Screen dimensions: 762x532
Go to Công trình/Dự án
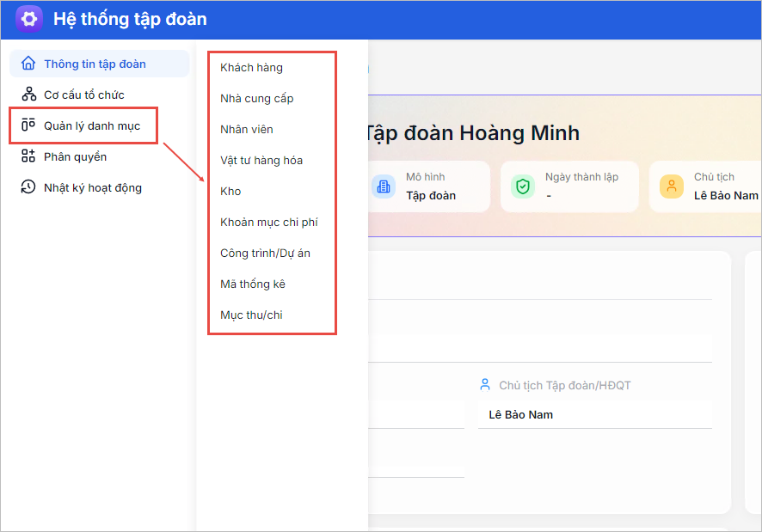[x=265, y=253]
